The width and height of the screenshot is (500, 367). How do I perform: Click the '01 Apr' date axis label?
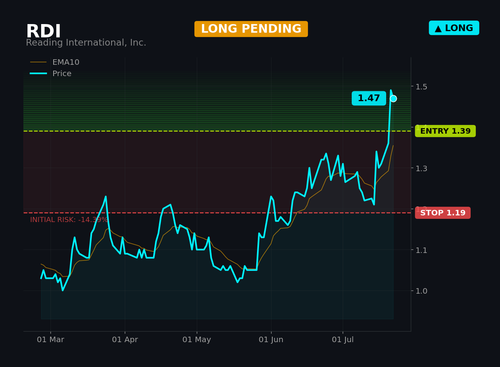[125, 340]
